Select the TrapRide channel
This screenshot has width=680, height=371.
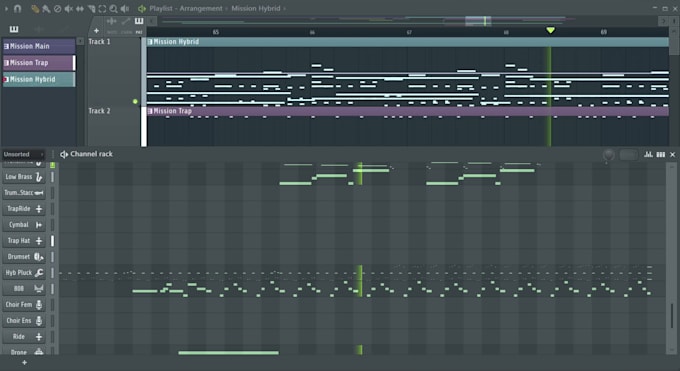24,209
